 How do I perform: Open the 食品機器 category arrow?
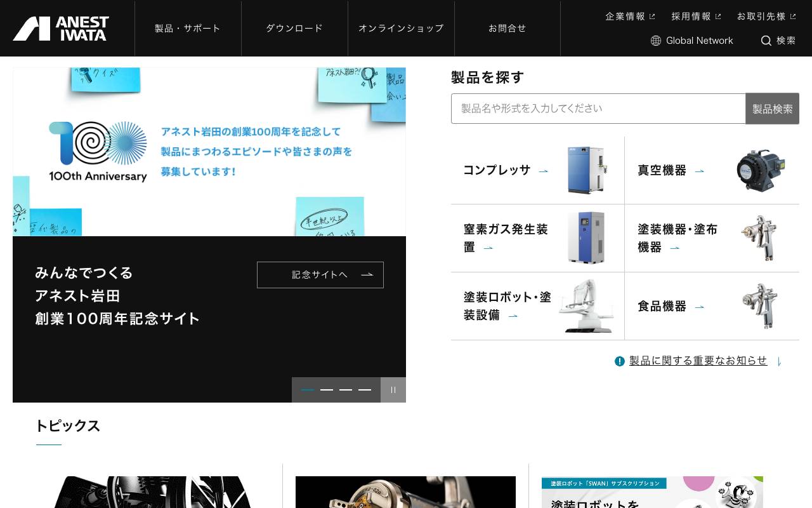pos(699,307)
